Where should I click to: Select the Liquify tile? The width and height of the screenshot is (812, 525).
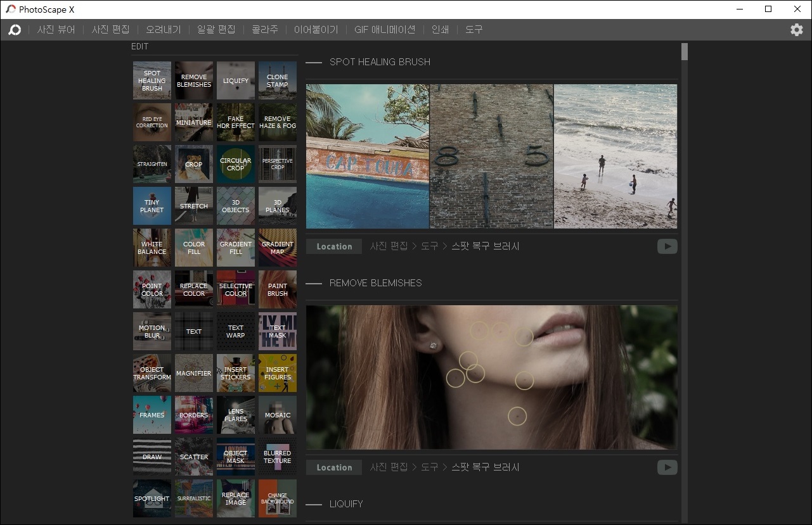click(236, 80)
